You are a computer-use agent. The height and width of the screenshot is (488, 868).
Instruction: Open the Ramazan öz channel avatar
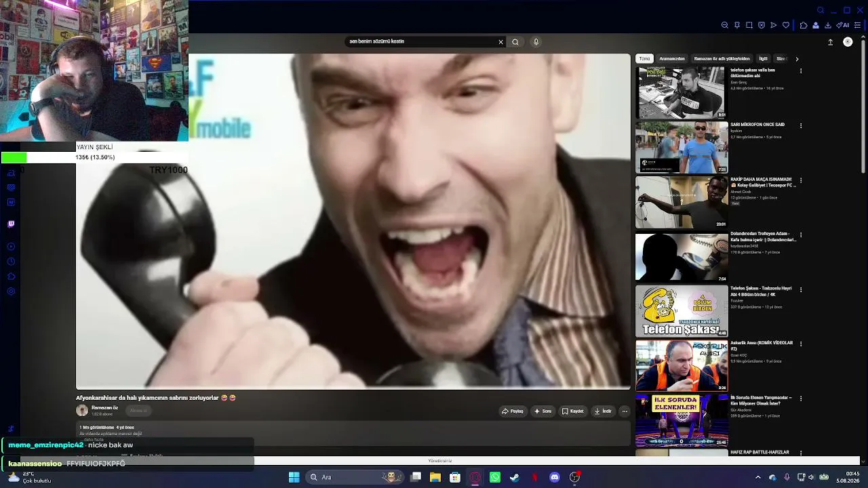(x=82, y=410)
